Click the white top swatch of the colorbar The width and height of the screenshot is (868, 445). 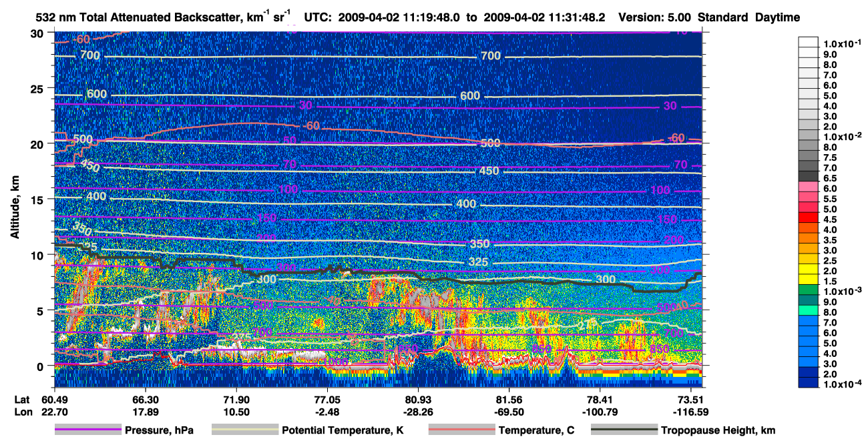[809, 42]
